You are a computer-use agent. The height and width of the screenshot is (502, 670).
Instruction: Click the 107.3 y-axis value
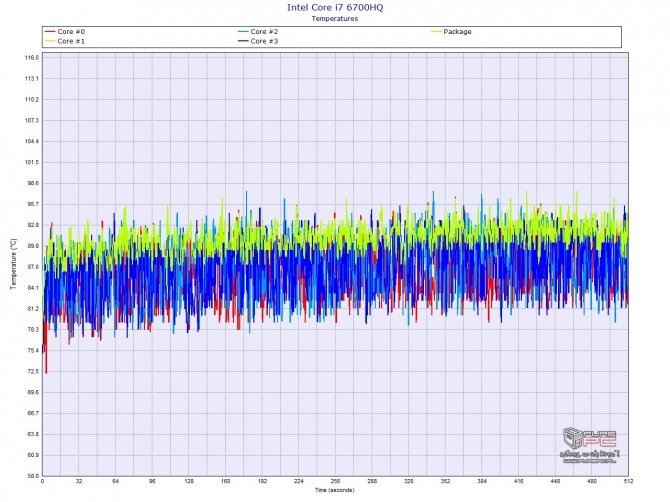(32, 120)
